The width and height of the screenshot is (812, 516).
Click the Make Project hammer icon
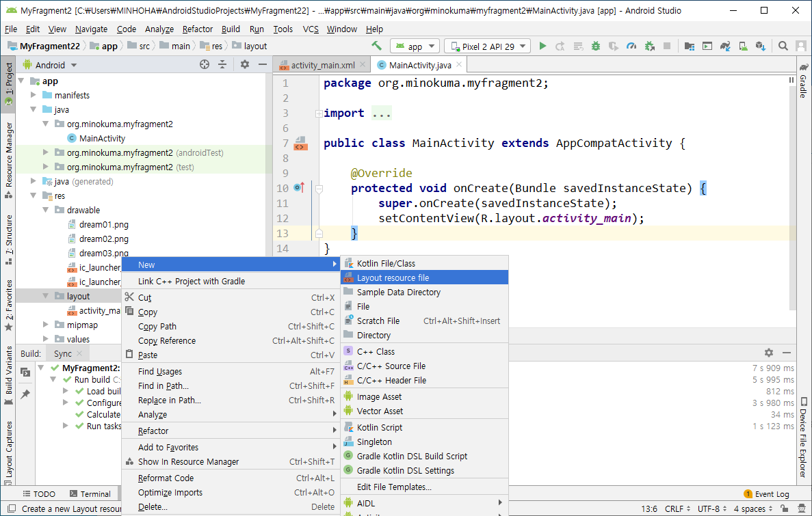point(376,46)
